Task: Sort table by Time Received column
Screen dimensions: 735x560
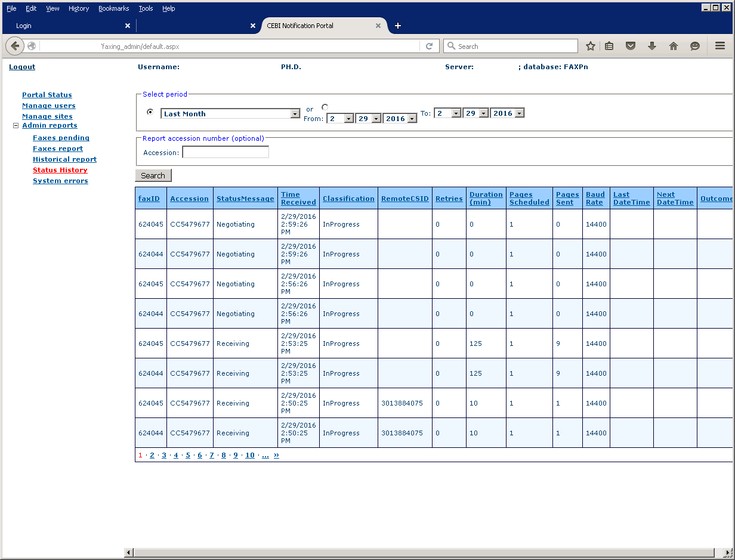Action: [298, 198]
